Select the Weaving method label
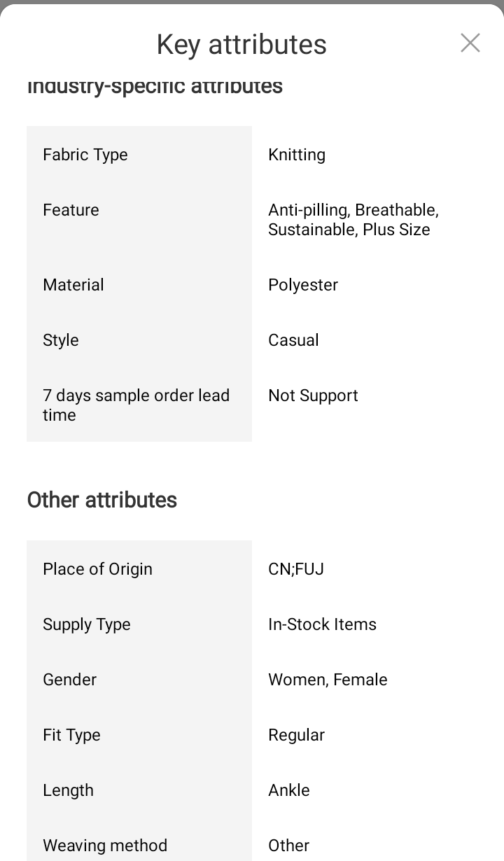The width and height of the screenshot is (504, 861). point(105,846)
